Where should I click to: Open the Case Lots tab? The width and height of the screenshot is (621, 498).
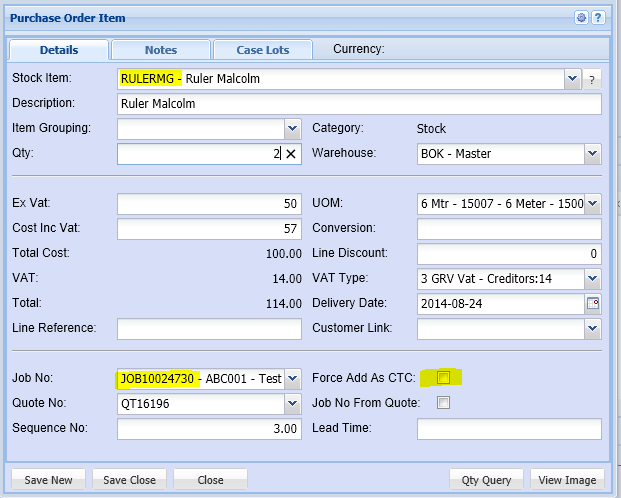[263, 50]
